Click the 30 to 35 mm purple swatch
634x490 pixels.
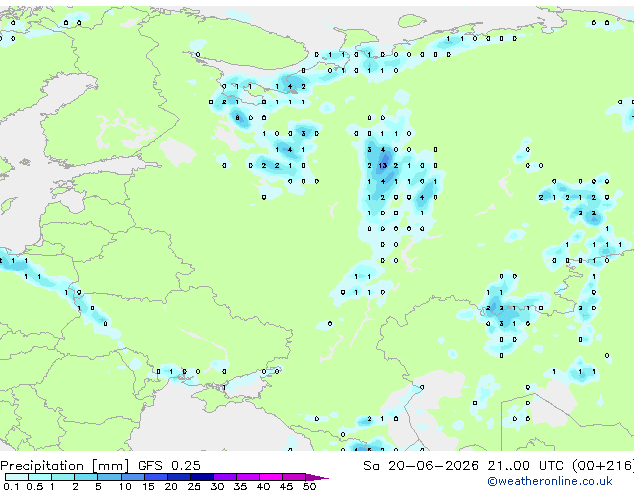click(x=225, y=477)
